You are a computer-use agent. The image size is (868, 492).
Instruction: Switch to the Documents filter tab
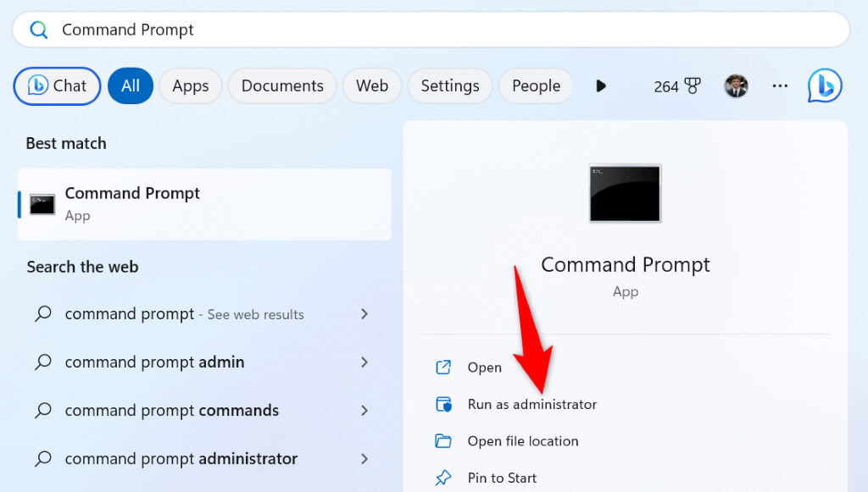[x=282, y=86]
